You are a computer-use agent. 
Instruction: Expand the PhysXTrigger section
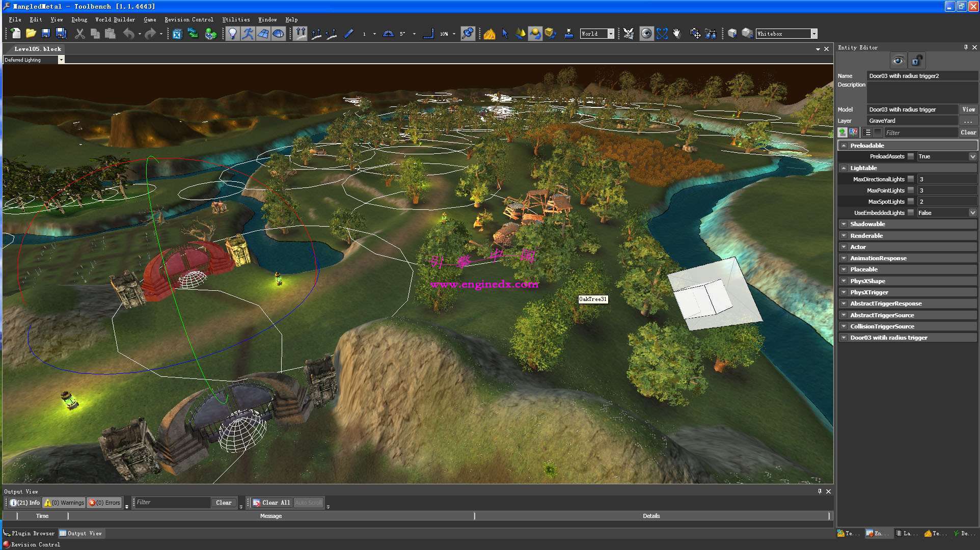844,292
